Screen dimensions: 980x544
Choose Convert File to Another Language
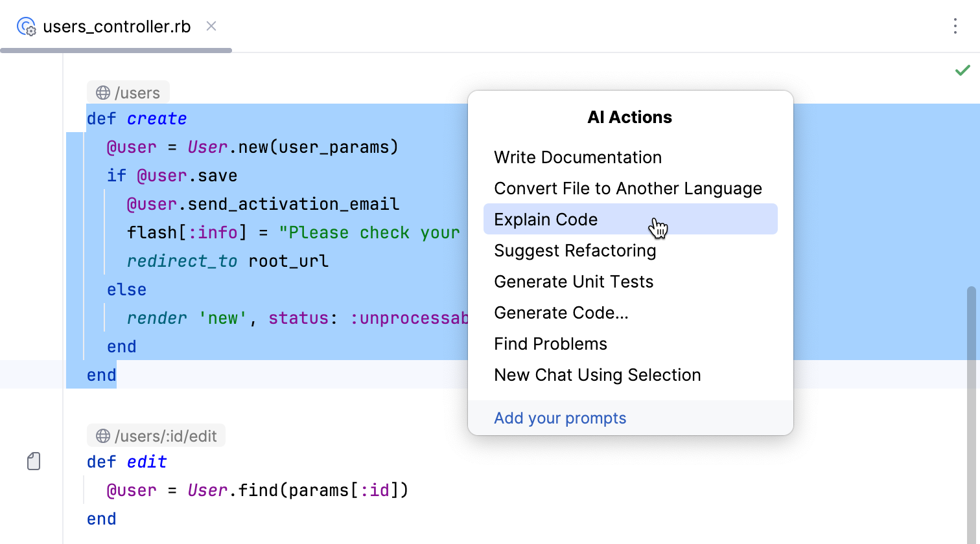(x=627, y=188)
